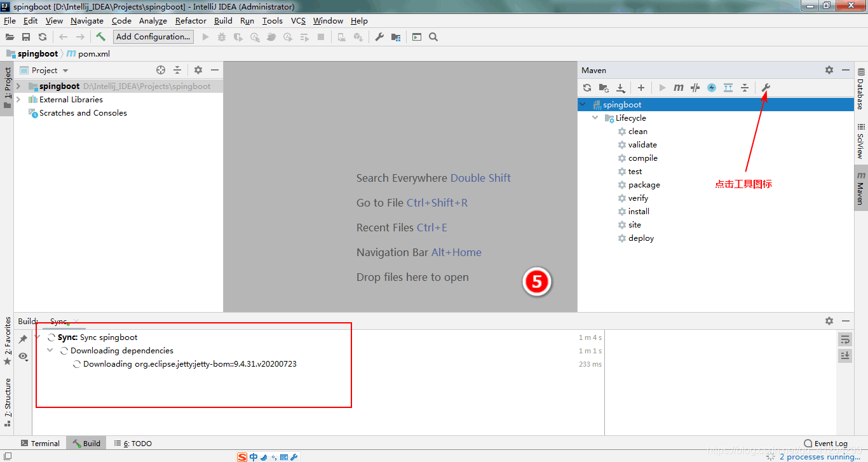Open Maven panel gear options
This screenshot has height=462, width=868.
point(829,70)
